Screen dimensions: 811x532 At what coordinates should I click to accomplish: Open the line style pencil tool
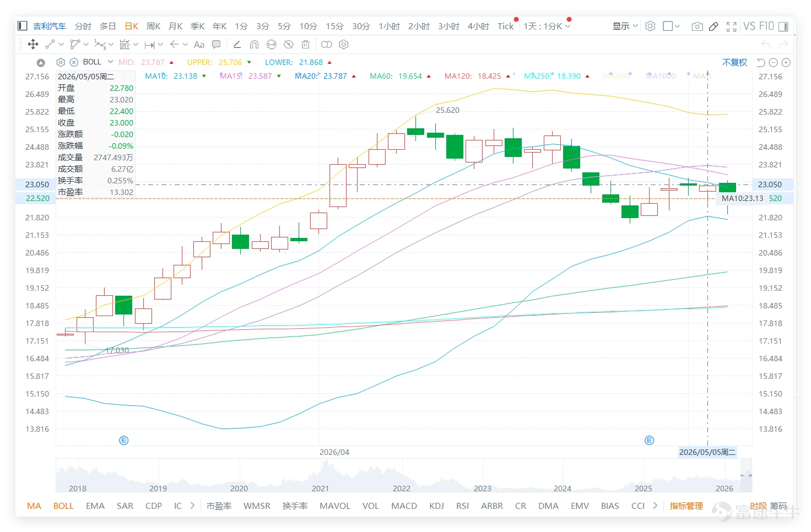(x=237, y=45)
